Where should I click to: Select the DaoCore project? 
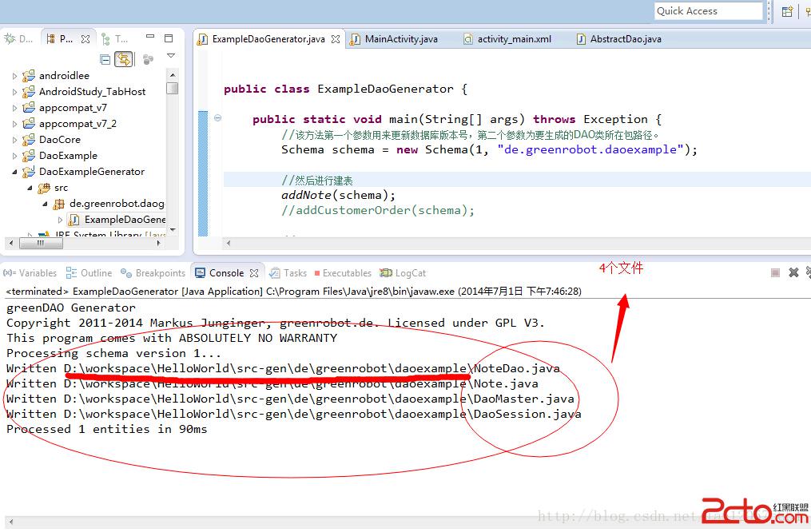click(x=59, y=140)
